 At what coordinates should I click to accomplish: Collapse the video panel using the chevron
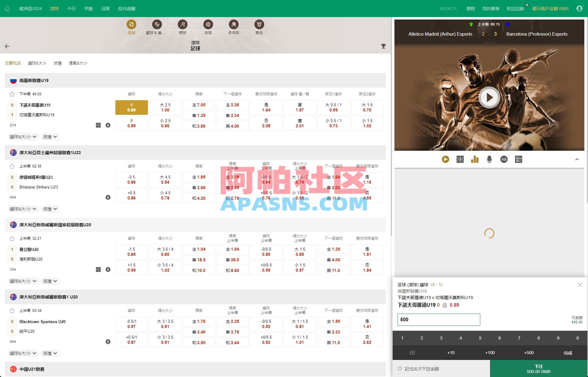[577, 159]
